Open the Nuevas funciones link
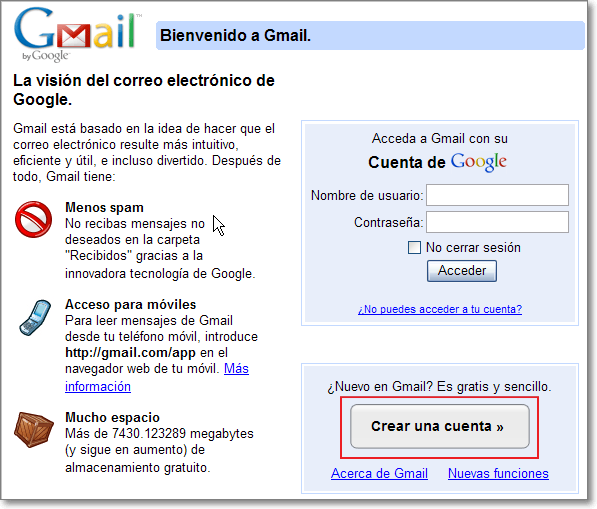Screen dimensions: 597x509 pyautogui.click(x=498, y=474)
